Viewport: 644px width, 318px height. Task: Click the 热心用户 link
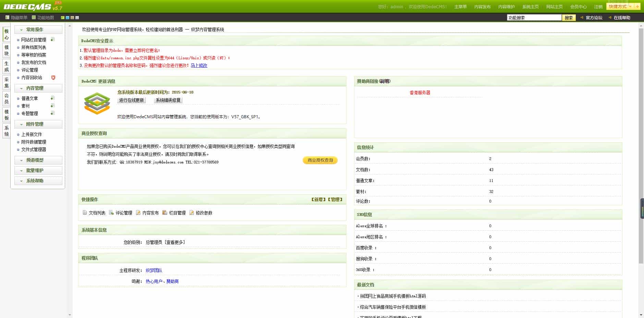(154, 281)
